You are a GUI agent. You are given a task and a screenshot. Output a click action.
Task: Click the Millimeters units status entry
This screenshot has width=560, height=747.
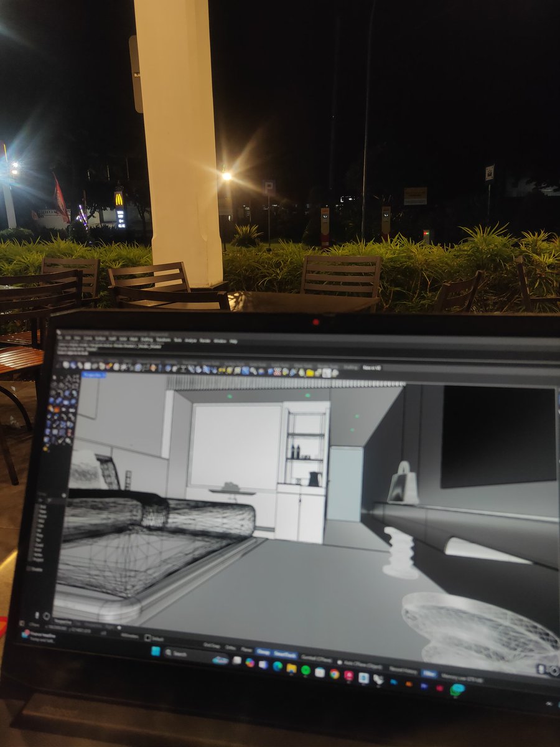pos(129,636)
